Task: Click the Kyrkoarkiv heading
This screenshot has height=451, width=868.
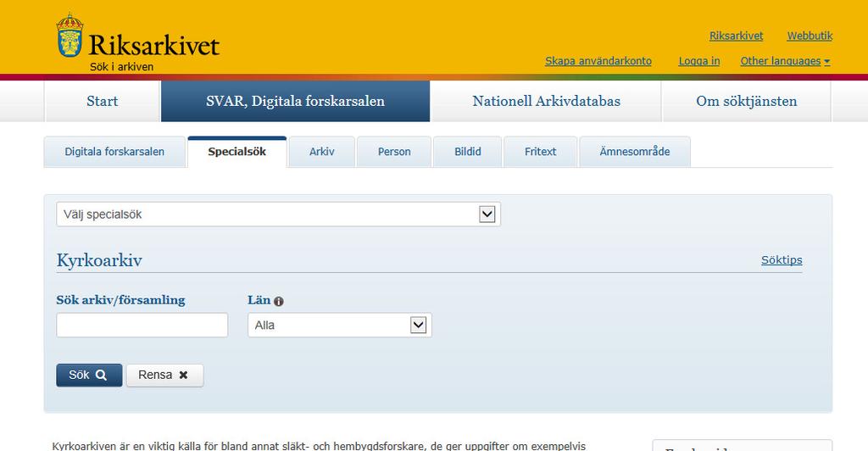Action: (100, 260)
